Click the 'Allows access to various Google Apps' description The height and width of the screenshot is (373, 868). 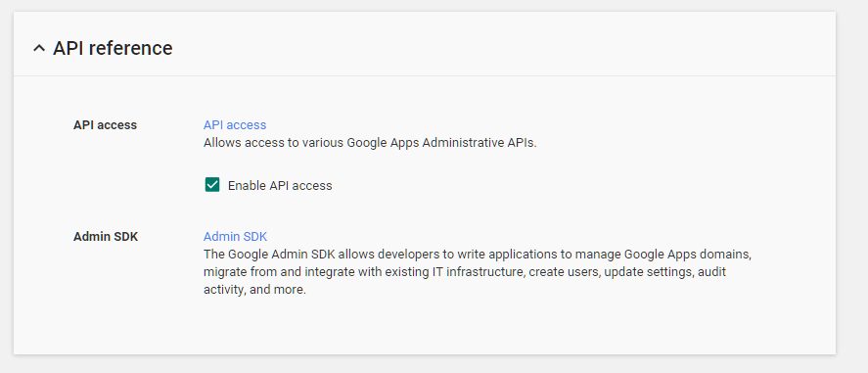[370, 143]
